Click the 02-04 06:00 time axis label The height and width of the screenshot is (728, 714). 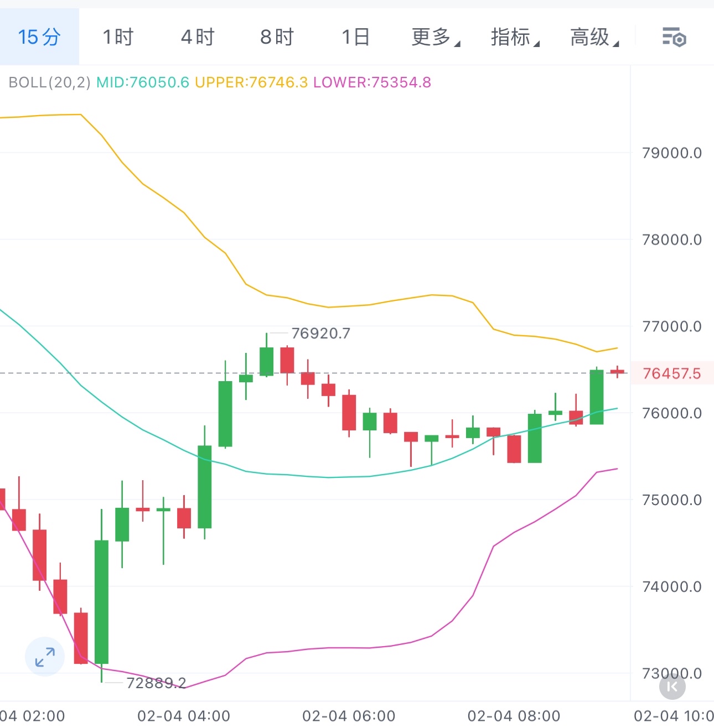point(349,716)
